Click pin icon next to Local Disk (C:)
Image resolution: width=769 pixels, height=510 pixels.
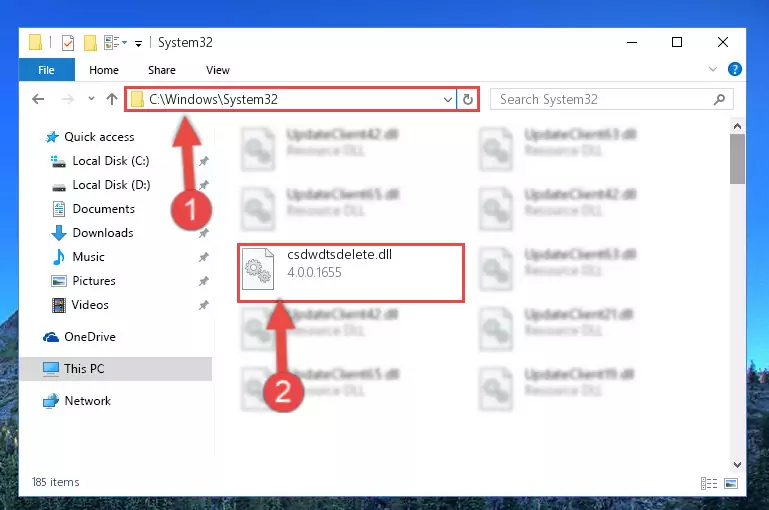(x=204, y=161)
